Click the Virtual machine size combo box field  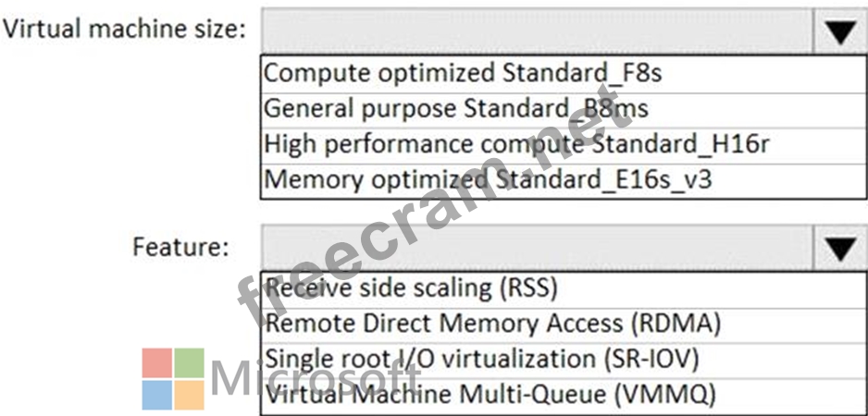(x=538, y=31)
